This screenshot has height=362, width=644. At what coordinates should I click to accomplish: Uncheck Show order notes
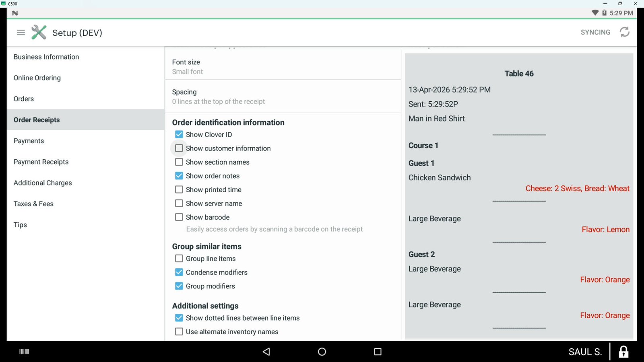pos(179,176)
